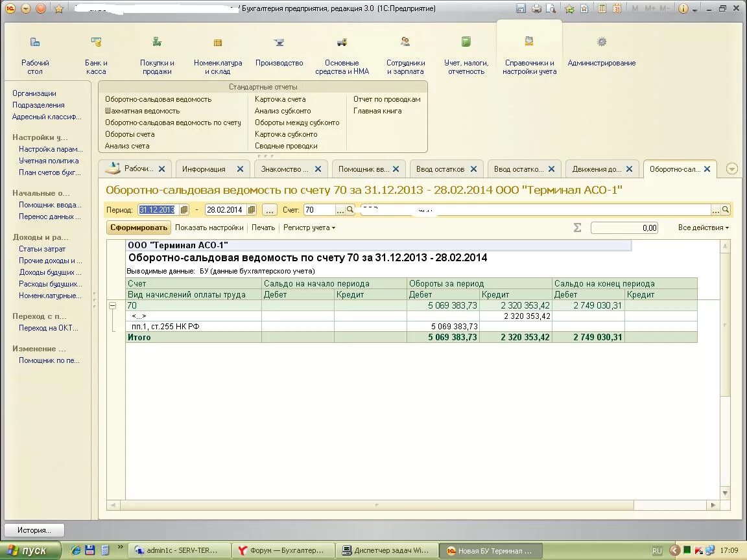Viewport: 747px width, 560px height.
Task: Open Сотрудники и зарплата section
Action: [405, 56]
